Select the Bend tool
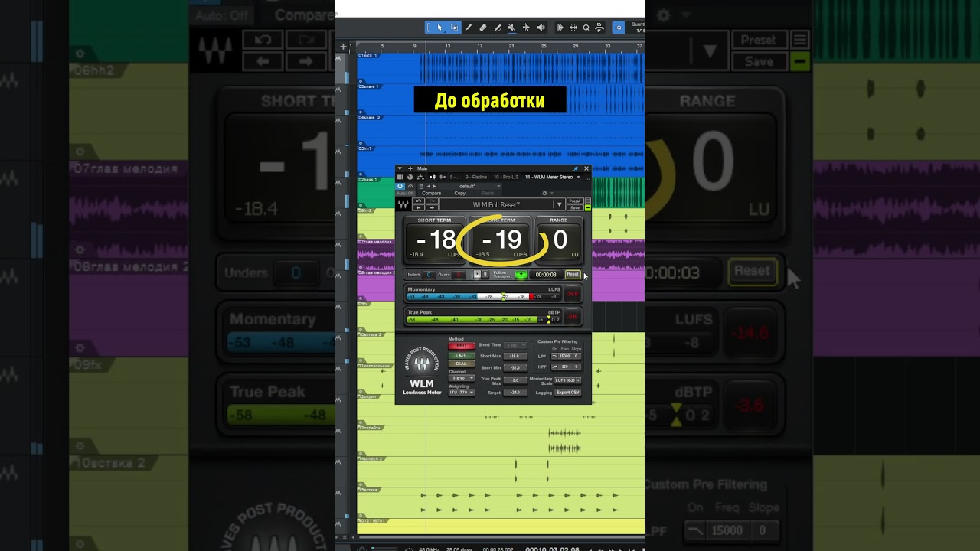Viewport: 980px width, 551px height. click(526, 28)
